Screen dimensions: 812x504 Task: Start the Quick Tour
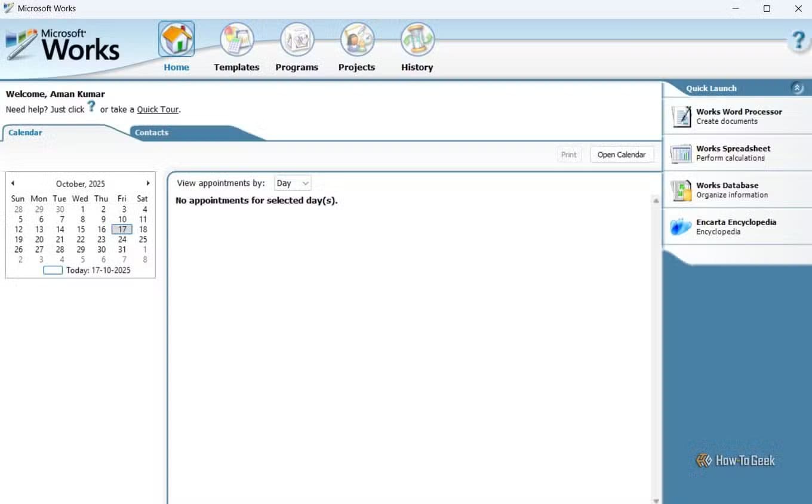pyautogui.click(x=158, y=109)
